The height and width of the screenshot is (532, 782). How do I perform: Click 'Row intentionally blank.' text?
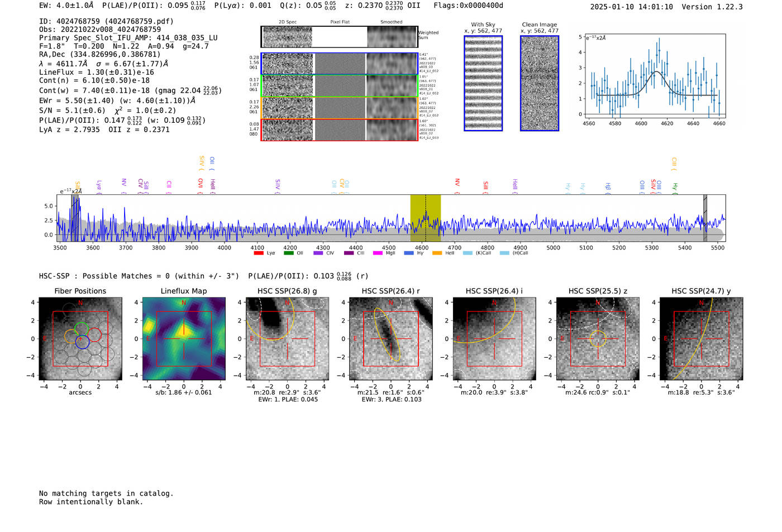click(x=91, y=502)
